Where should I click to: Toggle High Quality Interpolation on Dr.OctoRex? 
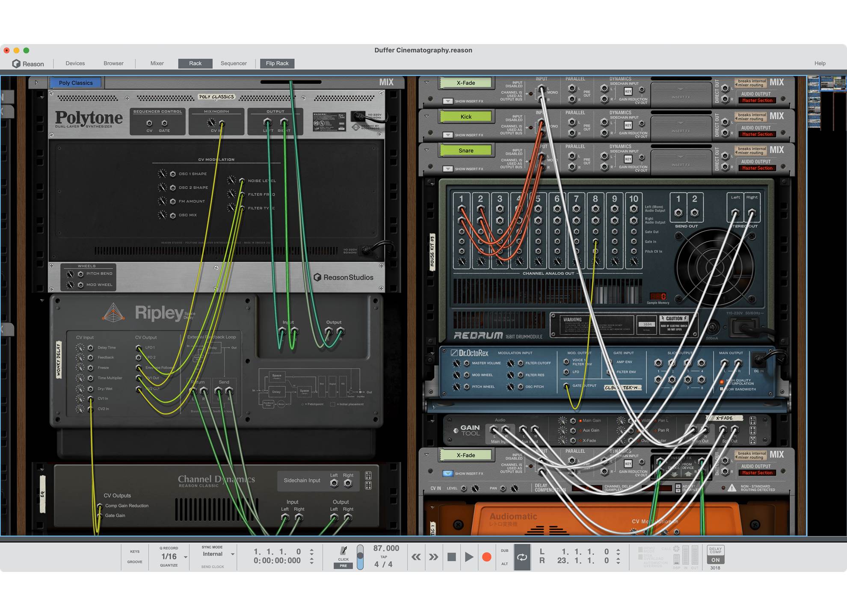click(x=722, y=382)
